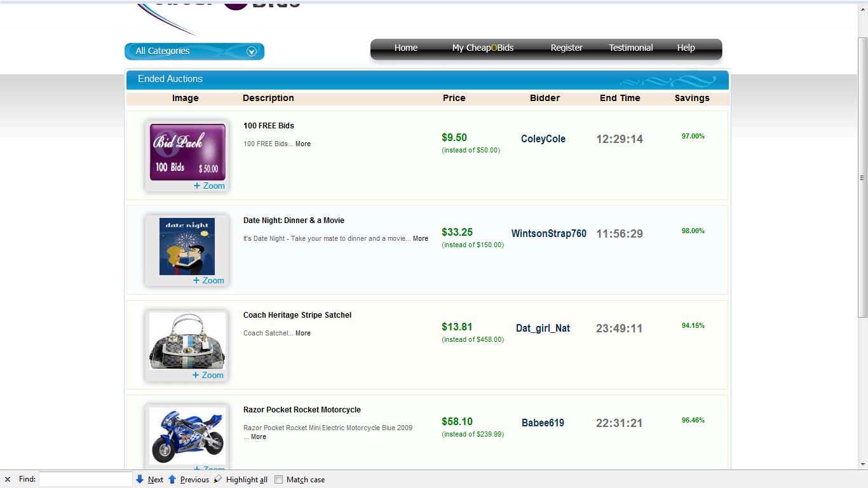Click "(instead of $239.99)" text
The height and width of the screenshot is (488, 868).
pos(473,435)
